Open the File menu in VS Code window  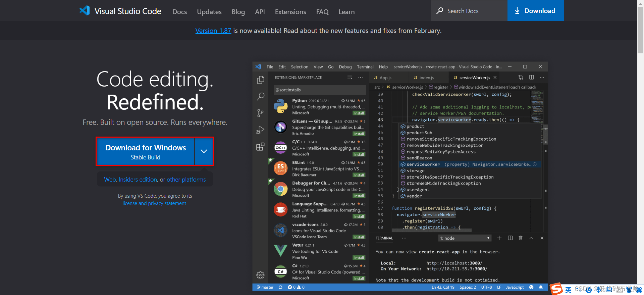point(270,67)
